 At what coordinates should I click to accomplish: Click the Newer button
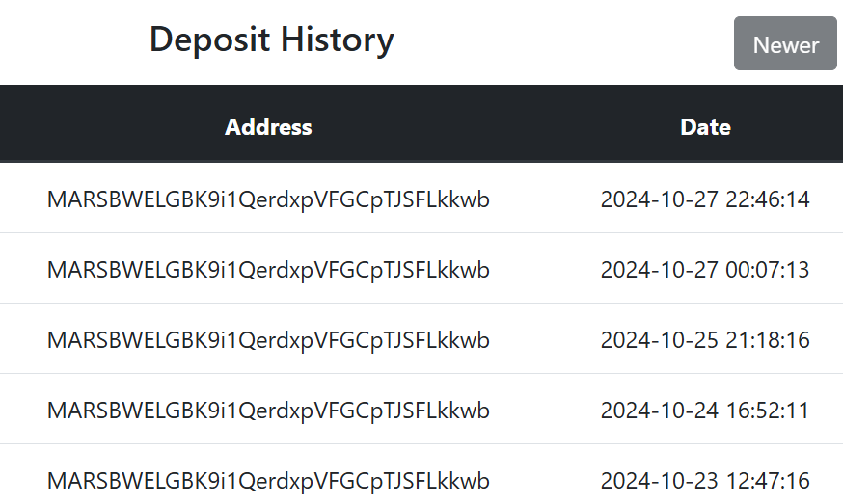(x=785, y=43)
